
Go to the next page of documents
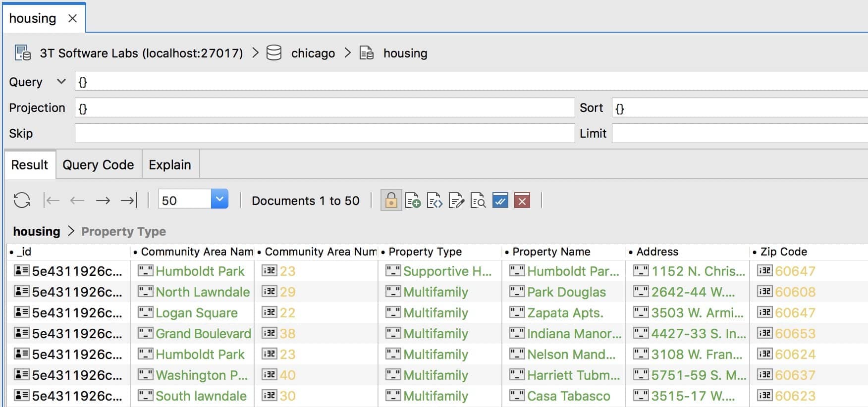click(x=103, y=201)
